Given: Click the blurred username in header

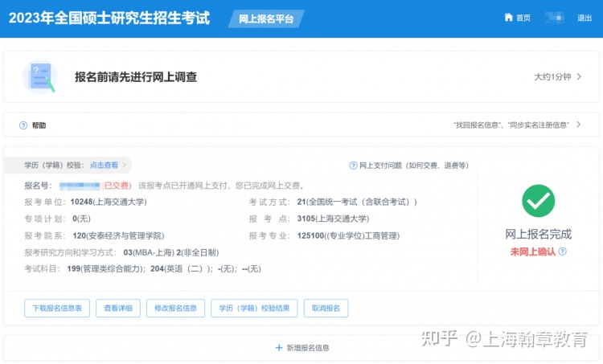Looking at the screenshot, I should tap(554, 18).
